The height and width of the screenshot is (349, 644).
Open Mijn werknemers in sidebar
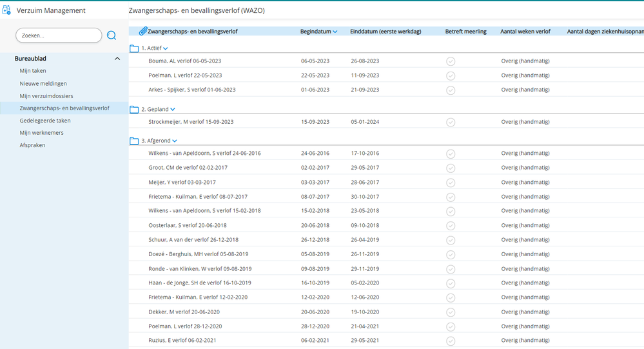coord(41,133)
